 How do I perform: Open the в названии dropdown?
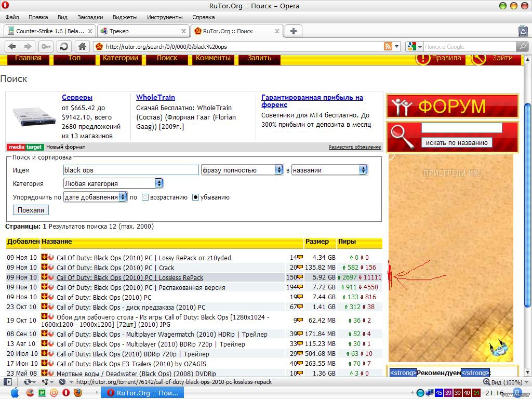click(x=329, y=170)
